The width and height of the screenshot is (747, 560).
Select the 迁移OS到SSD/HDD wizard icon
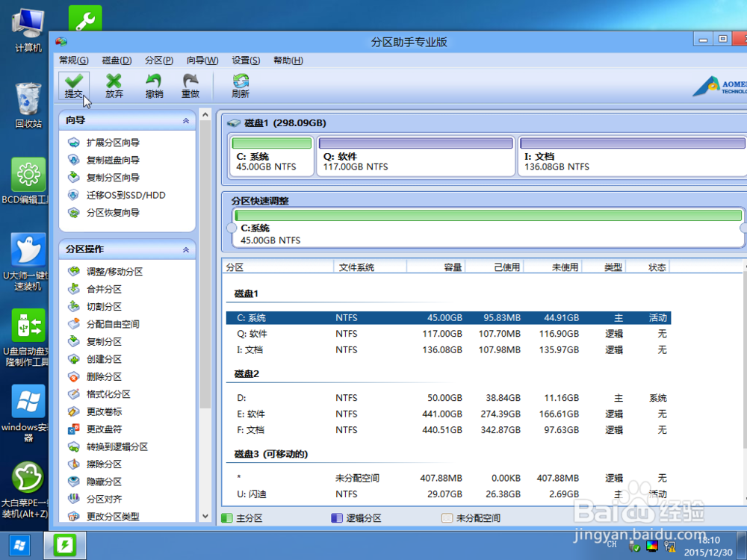coord(72,195)
